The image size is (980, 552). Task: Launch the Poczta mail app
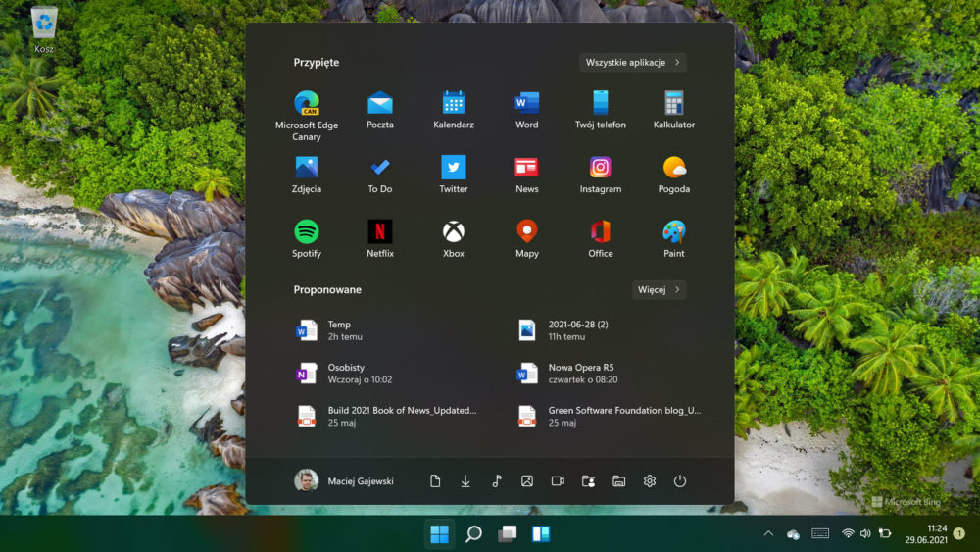coord(380,110)
